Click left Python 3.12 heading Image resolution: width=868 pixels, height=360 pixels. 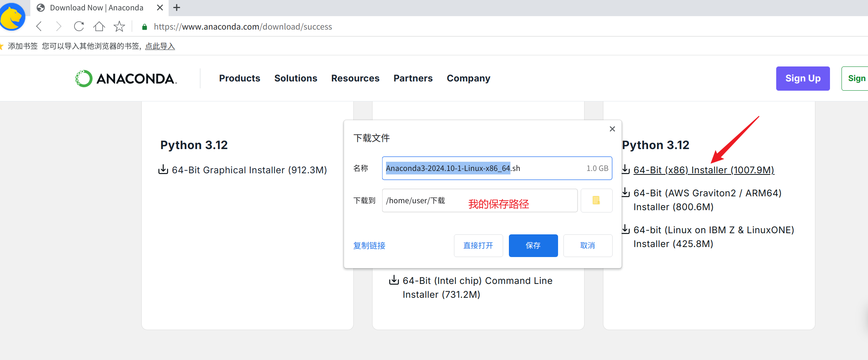[x=194, y=145]
